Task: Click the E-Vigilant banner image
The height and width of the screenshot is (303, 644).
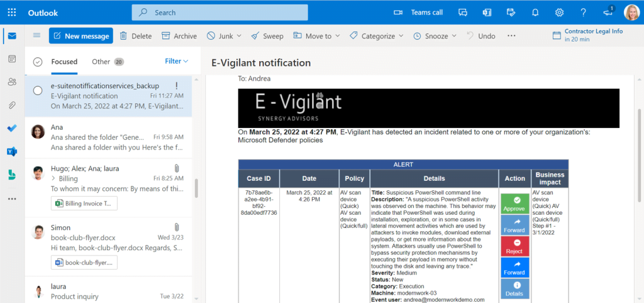Action: tap(428, 108)
